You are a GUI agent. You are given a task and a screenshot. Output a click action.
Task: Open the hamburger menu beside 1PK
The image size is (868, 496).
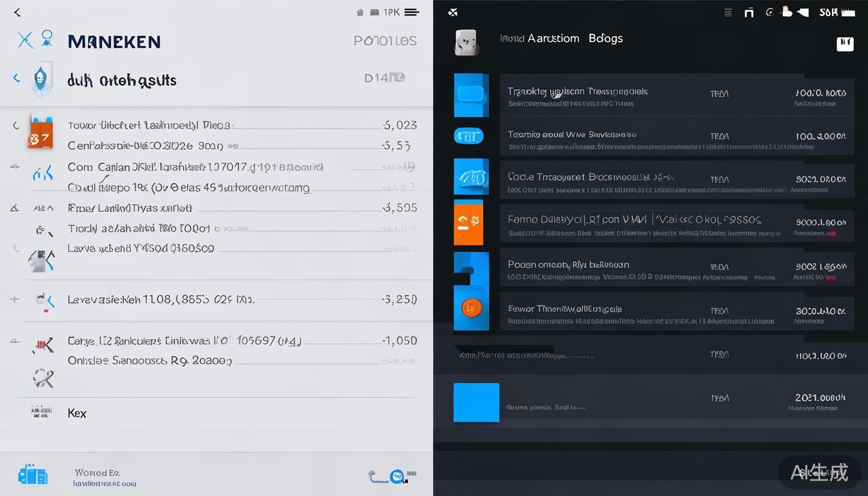[x=411, y=12]
